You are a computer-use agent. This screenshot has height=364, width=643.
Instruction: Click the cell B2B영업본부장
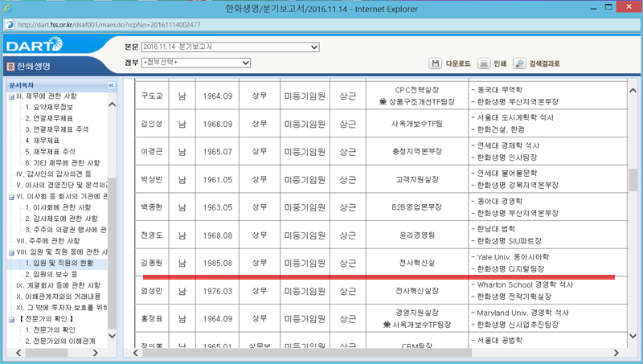[417, 207]
